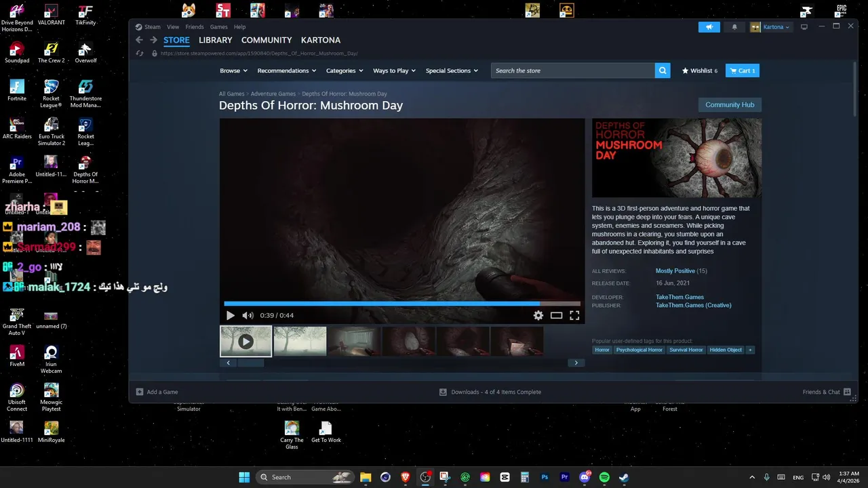Click the Mostly Positive reviews link
The image size is (868, 488).
tap(675, 271)
